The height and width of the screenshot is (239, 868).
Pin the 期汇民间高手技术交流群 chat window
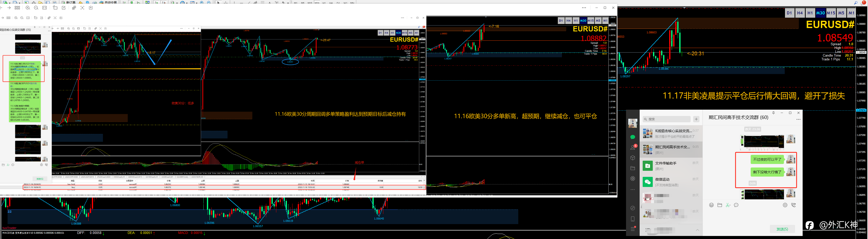click(774, 113)
